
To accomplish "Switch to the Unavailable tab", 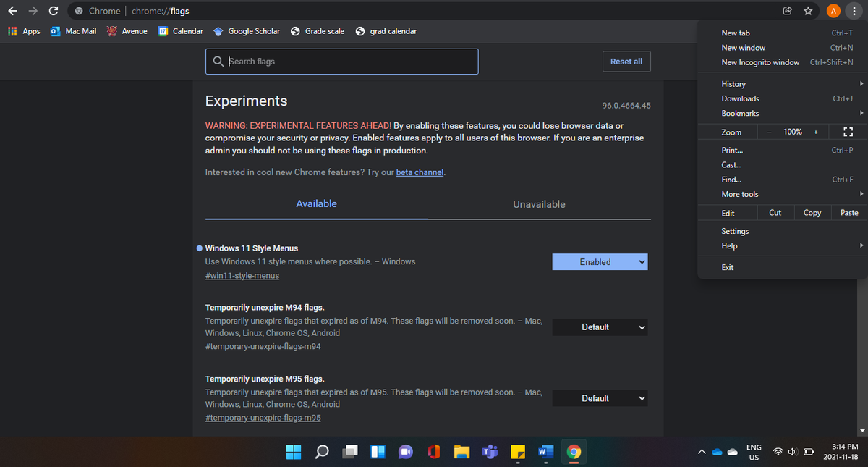I will click(539, 203).
